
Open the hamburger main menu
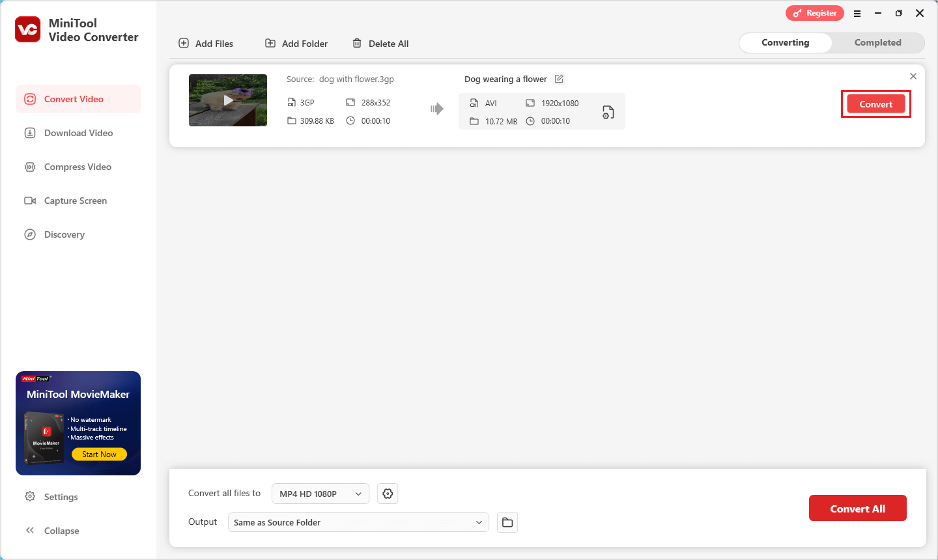(857, 13)
